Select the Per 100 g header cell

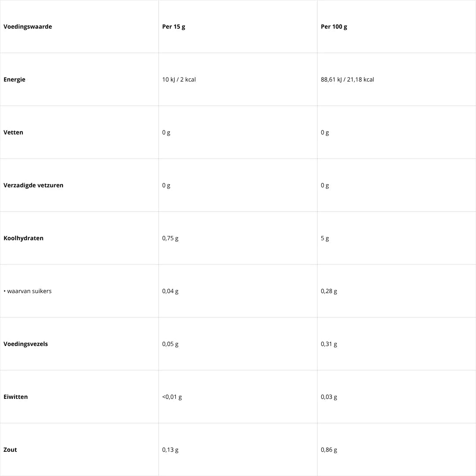click(334, 26)
